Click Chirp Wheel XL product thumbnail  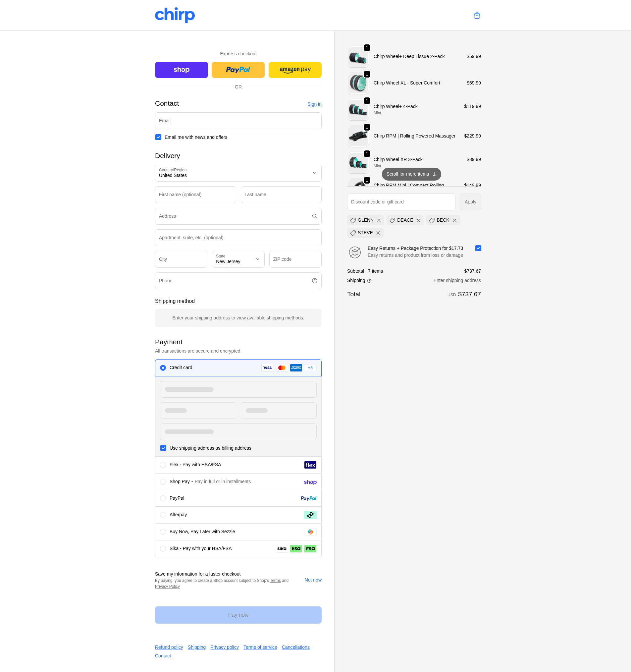pos(358,83)
